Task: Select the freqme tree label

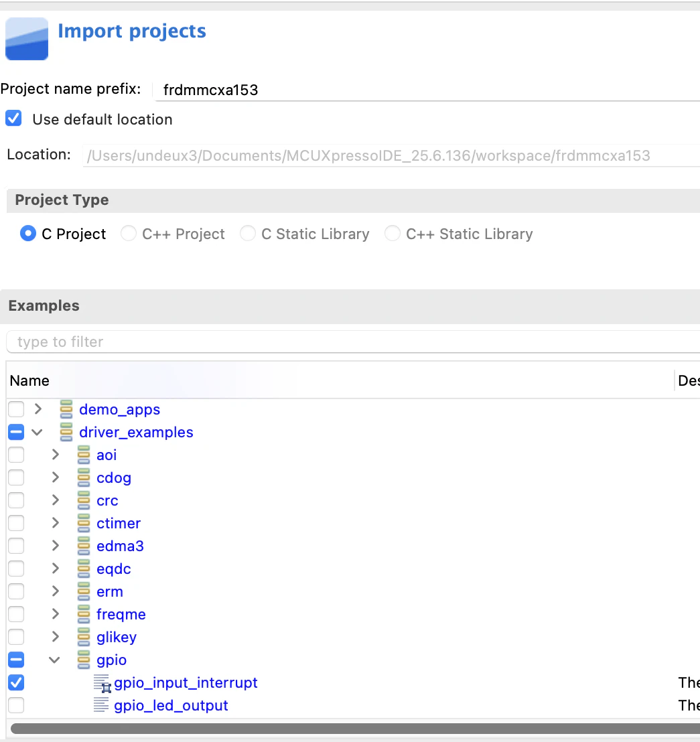Action: click(x=121, y=615)
